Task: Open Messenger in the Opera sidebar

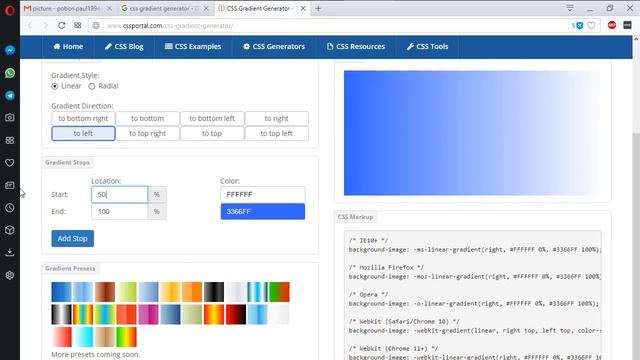Action: tap(10, 50)
